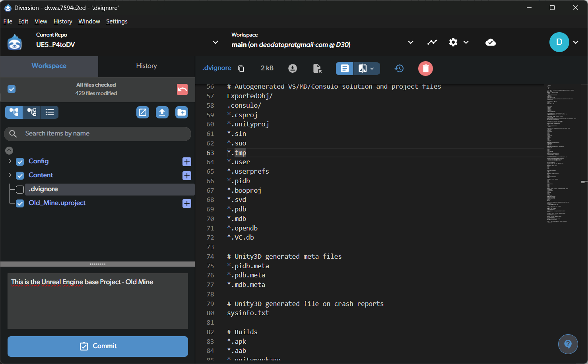The image size is (588, 364).
Task: Discard all changes red undo button
Action: pos(182,89)
